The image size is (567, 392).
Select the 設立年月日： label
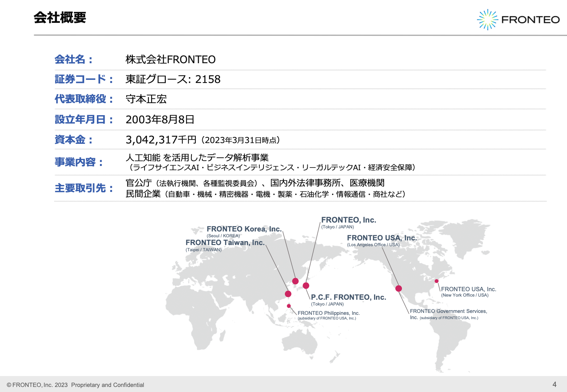[x=84, y=119]
